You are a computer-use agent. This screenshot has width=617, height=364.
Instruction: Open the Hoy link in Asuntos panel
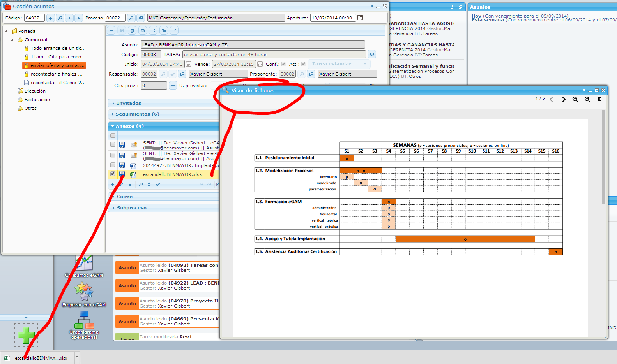coord(476,16)
